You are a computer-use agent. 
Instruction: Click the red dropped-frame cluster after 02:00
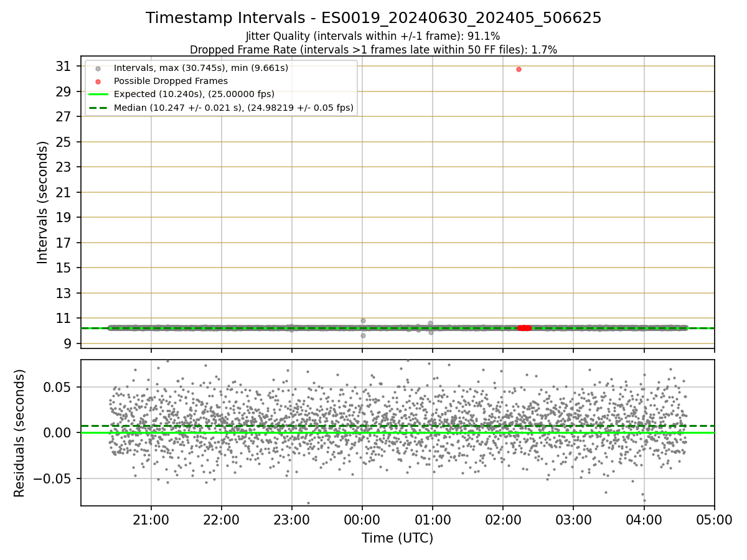(x=524, y=328)
